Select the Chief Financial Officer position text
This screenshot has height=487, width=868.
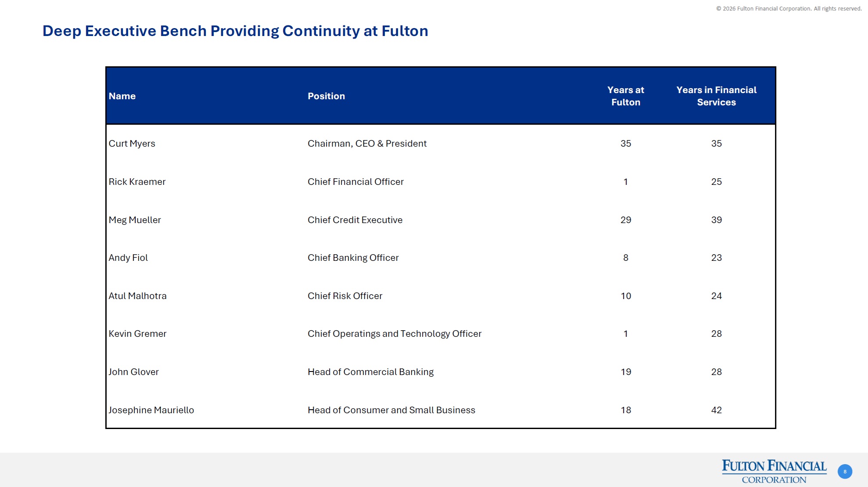tap(355, 182)
